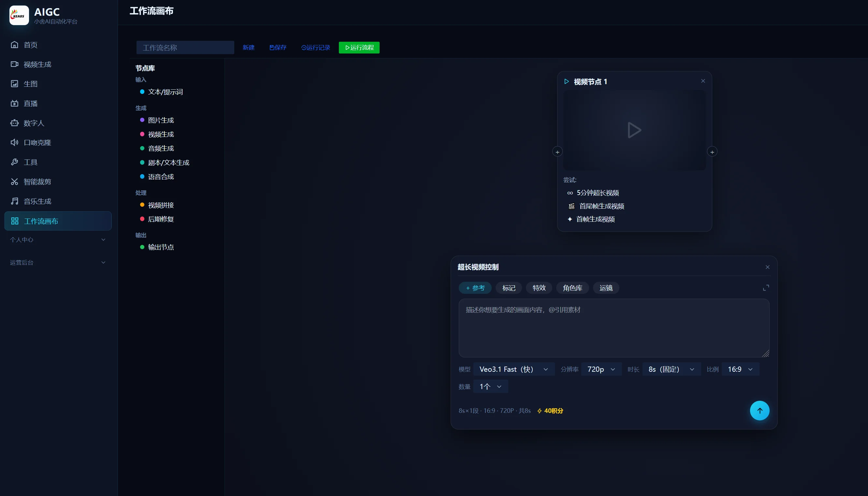The height and width of the screenshot is (496, 868).
Task: Click the 工作流画布 grid icon
Action: click(15, 221)
